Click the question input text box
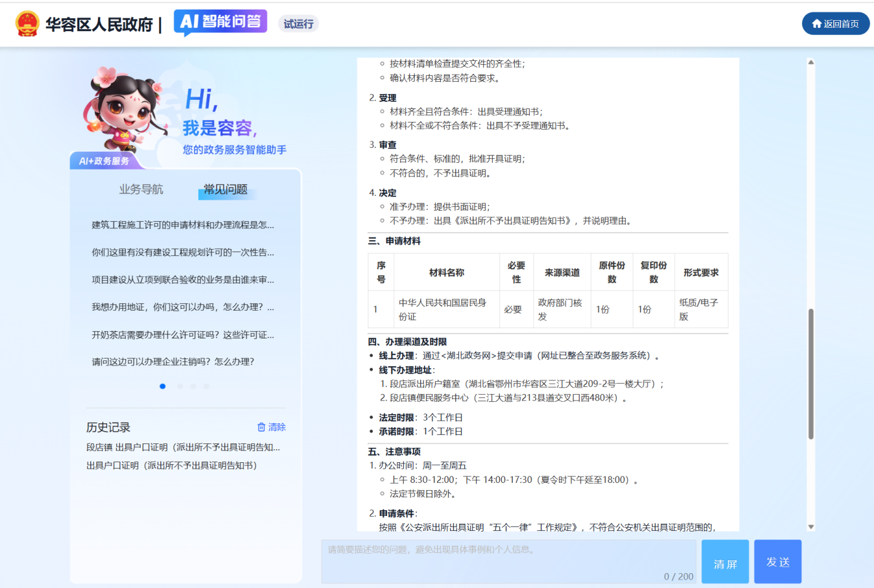Image resolution: width=874 pixels, height=588 pixels. coord(509,561)
